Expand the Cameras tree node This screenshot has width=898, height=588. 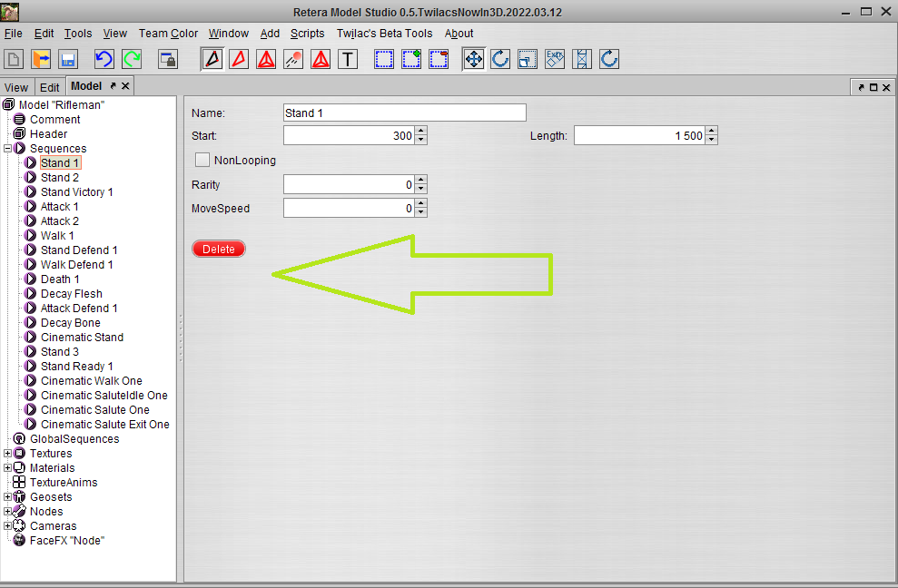click(7, 525)
